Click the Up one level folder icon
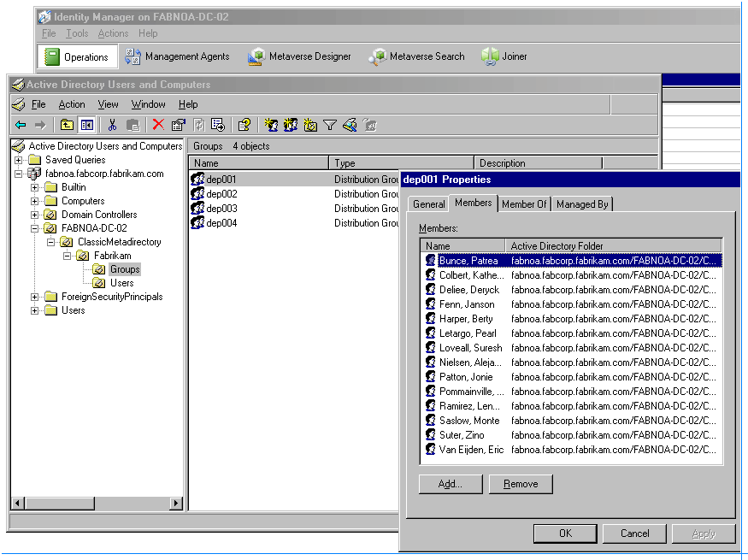 [x=67, y=125]
